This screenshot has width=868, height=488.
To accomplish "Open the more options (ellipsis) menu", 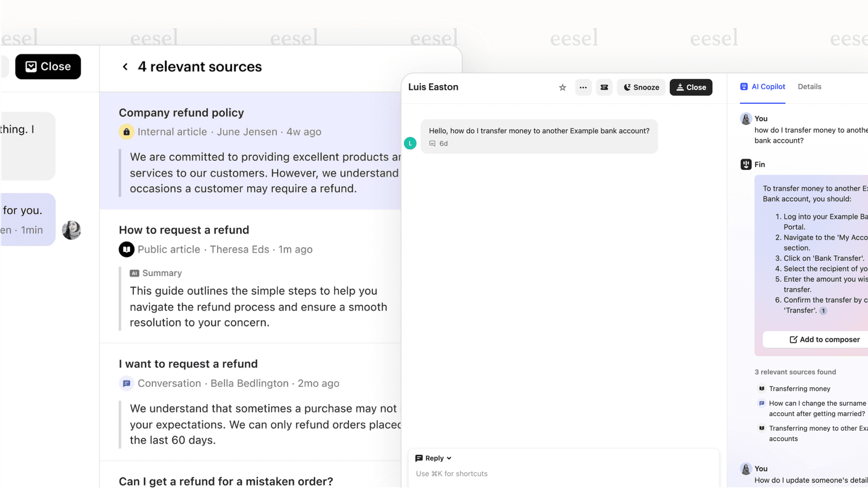I will click(x=583, y=87).
